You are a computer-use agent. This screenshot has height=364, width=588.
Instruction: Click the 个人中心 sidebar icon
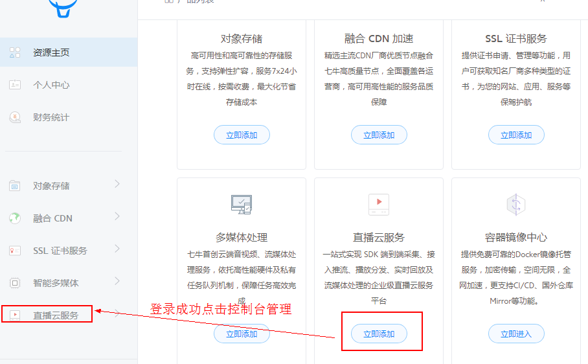15,85
